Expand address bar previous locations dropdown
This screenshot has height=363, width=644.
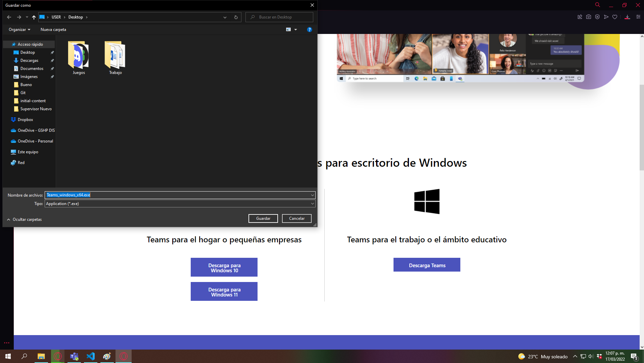click(x=225, y=17)
